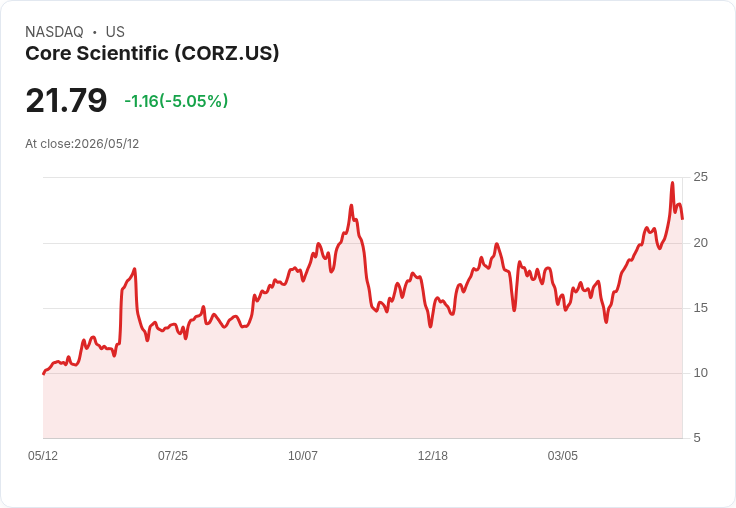Click the 21.79 current price
This screenshot has width=736, height=508.
[66, 100]
